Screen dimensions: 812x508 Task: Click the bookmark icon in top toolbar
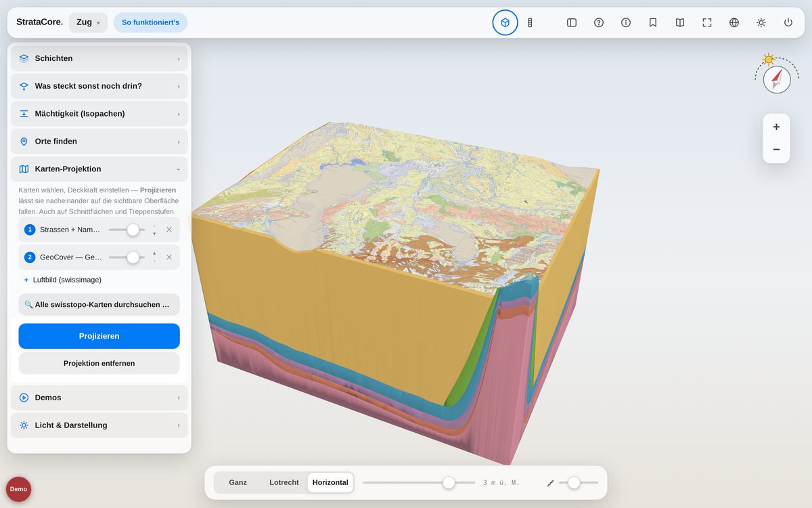(x=653, y=22)
